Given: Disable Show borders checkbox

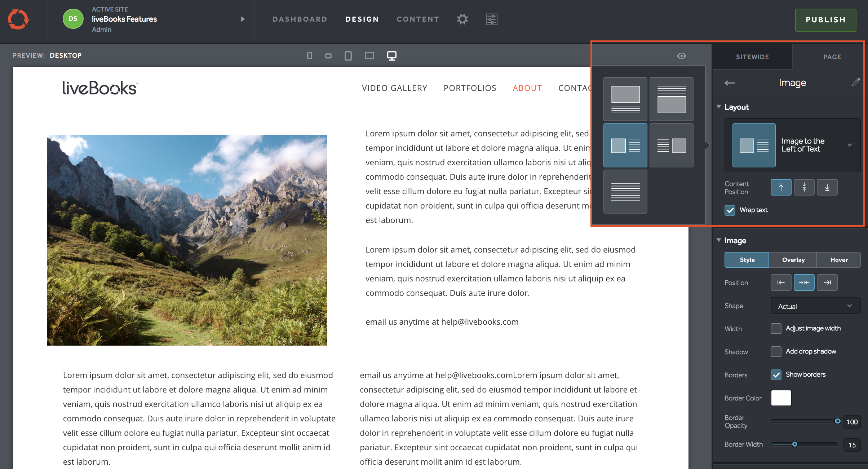Looking at the screenshot, I should pyautogui.click(x=776, y=374).
